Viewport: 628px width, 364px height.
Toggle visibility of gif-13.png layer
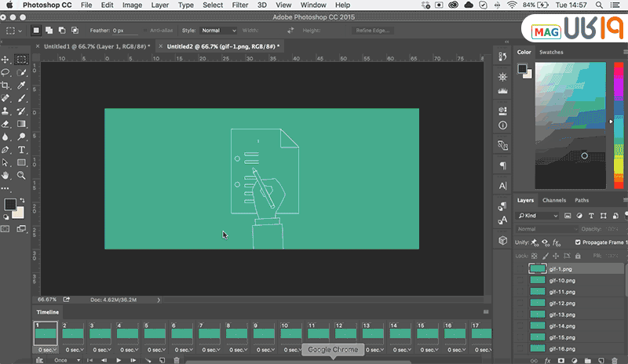[520, 314]
